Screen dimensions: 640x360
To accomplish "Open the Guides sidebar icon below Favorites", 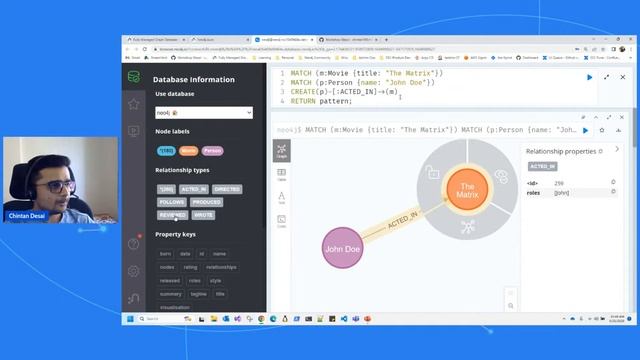I will 133,131.
